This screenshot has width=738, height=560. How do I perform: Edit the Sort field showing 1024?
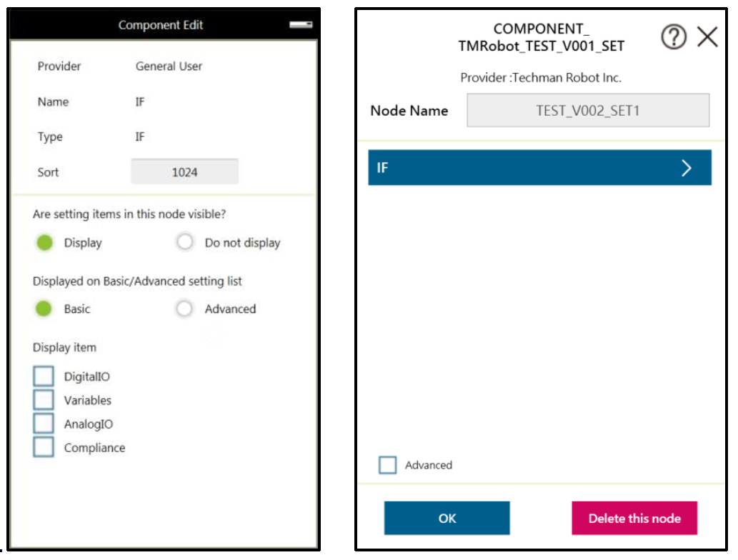184,171
